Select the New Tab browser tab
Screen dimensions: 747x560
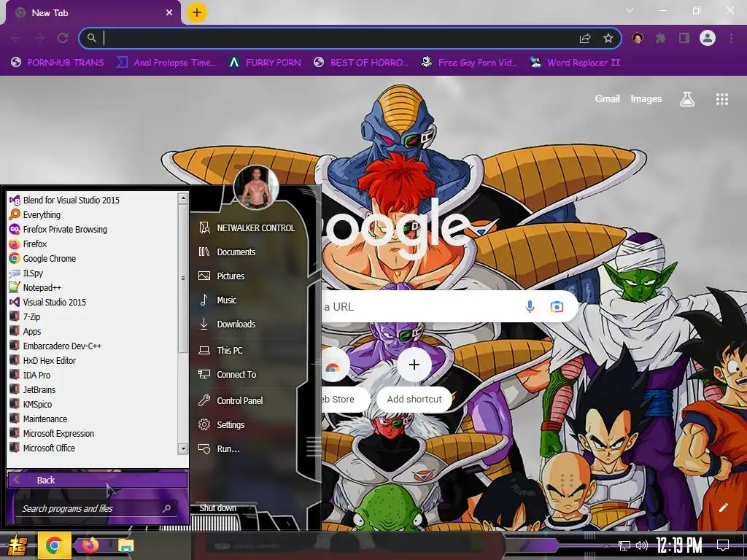click(x=94, y=13)
